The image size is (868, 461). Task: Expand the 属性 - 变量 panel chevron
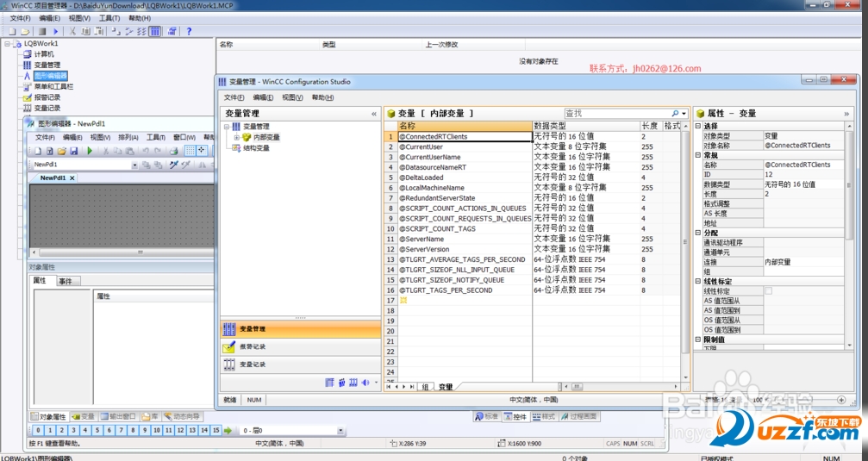(846, 114)
